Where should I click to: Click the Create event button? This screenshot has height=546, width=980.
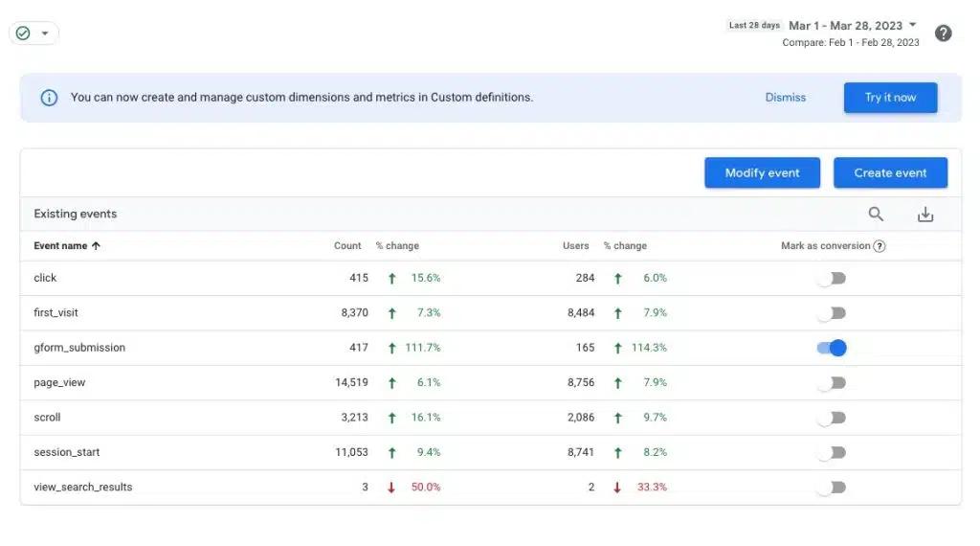click(x=890, y=173)
